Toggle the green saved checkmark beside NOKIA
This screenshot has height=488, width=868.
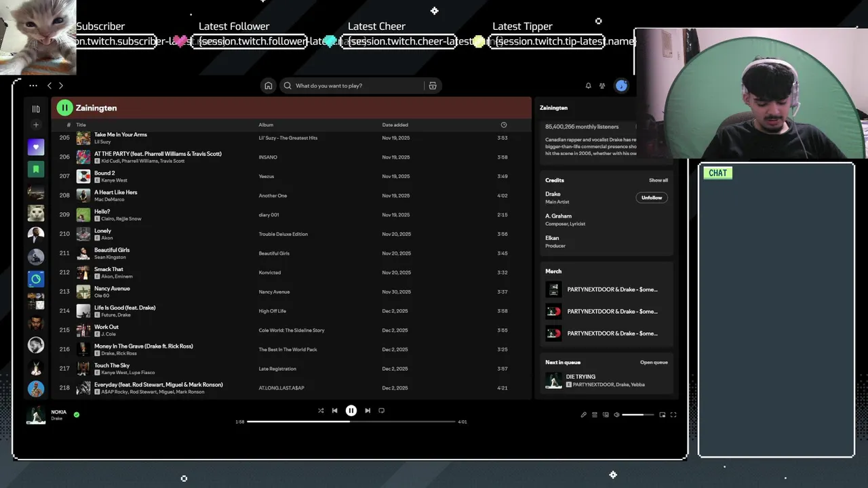tap(77, 414)
